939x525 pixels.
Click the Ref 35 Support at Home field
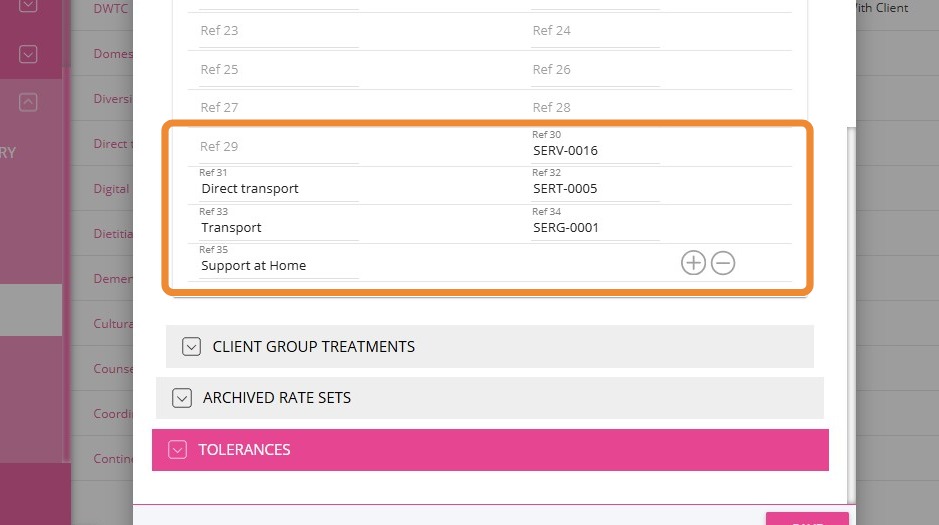pyautogui.click(x=278, y=266)
